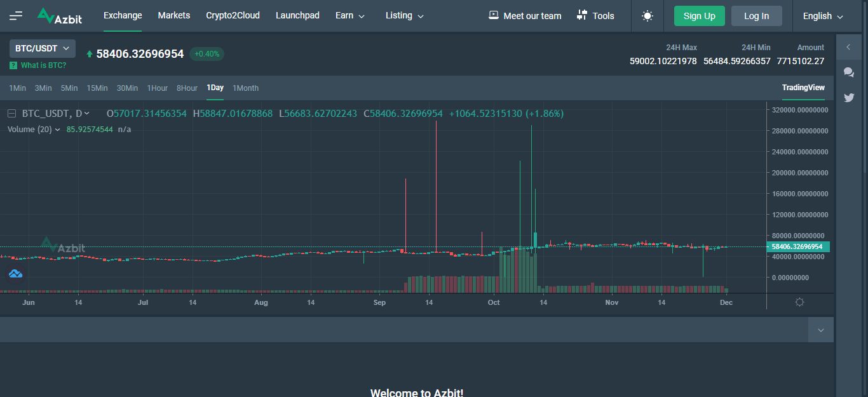
Task: Expand the Earn dropdown menu
Action: (350, 16)
